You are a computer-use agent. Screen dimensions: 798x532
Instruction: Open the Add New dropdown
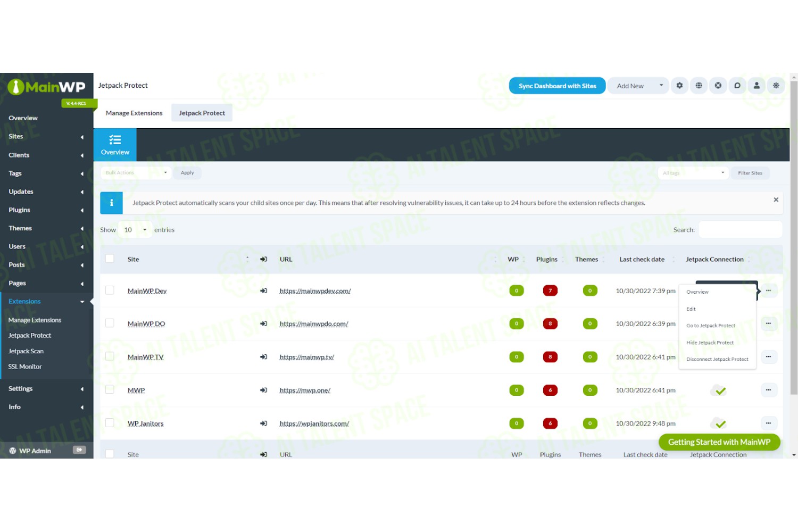639,86
